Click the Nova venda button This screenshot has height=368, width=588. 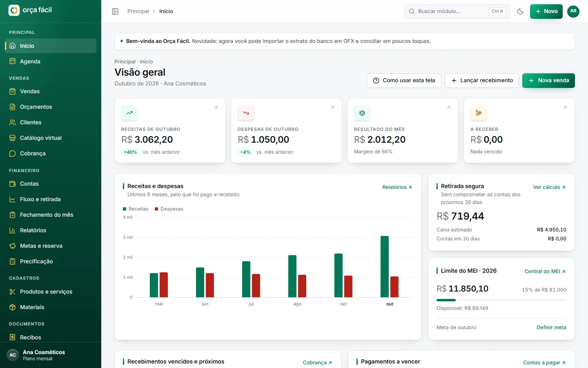[548, 81]
